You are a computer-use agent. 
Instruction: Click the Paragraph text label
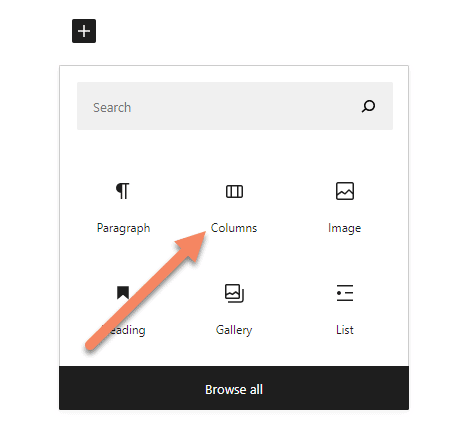[123, 228]
